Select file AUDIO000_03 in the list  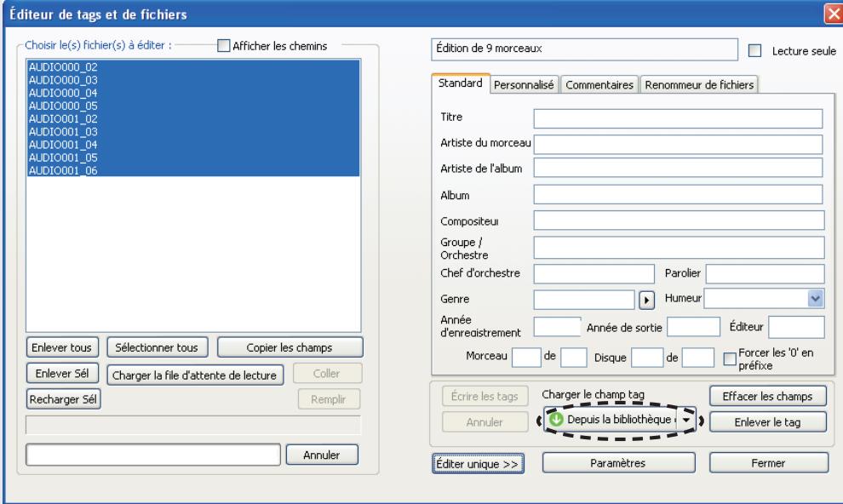coord(193,80)
